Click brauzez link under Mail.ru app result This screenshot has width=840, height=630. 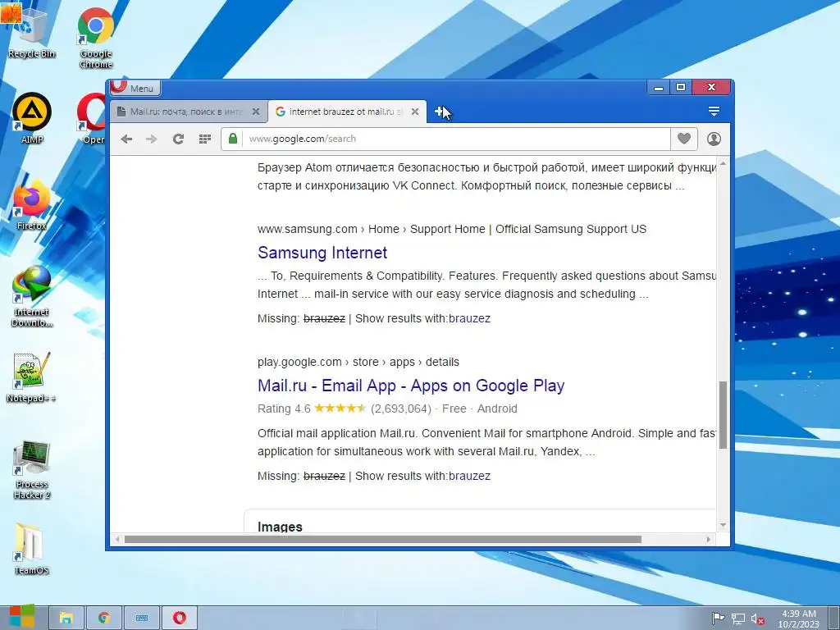[469, 476]
